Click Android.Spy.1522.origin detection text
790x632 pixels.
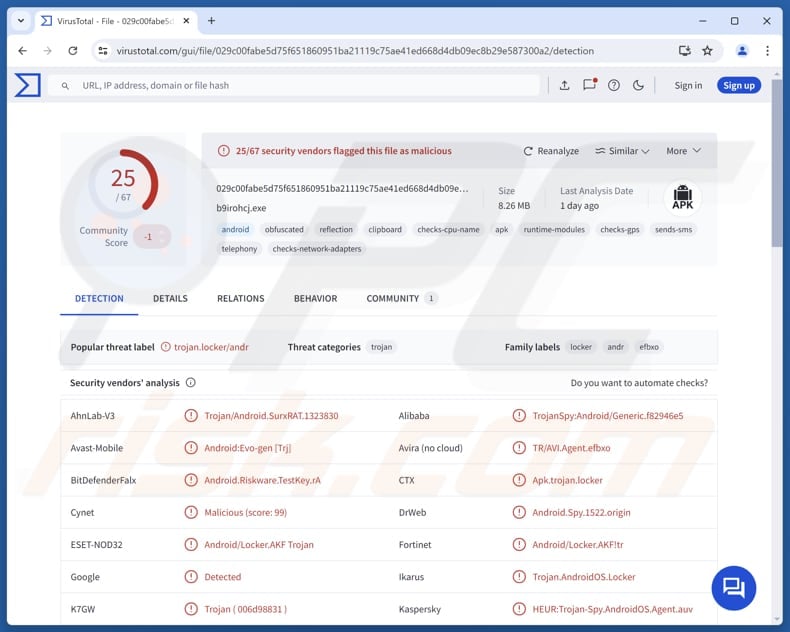[581, 513]
